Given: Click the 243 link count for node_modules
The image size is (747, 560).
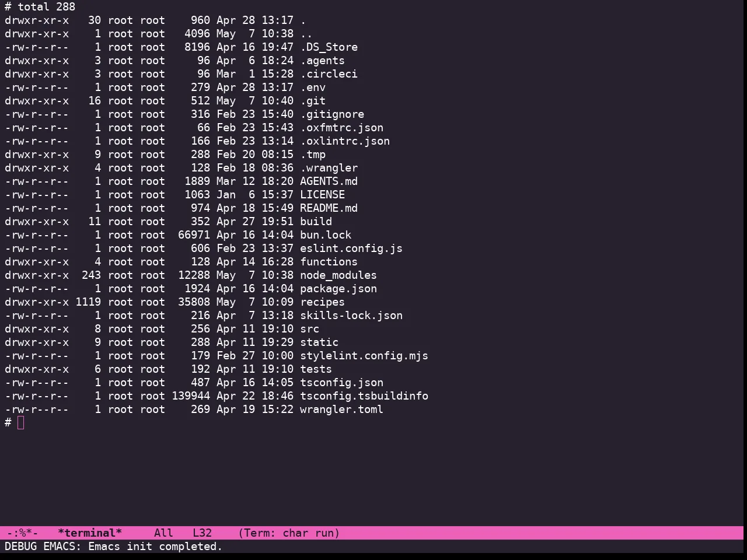Looking at the screenshot, I should tap(91, 275).
